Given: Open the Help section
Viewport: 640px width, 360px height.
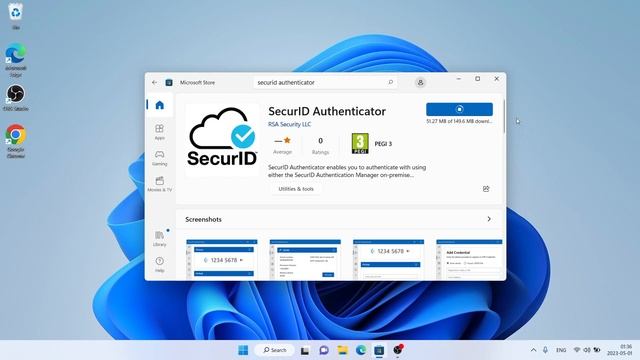Looking at the screenshot, I should click(160, 264).
